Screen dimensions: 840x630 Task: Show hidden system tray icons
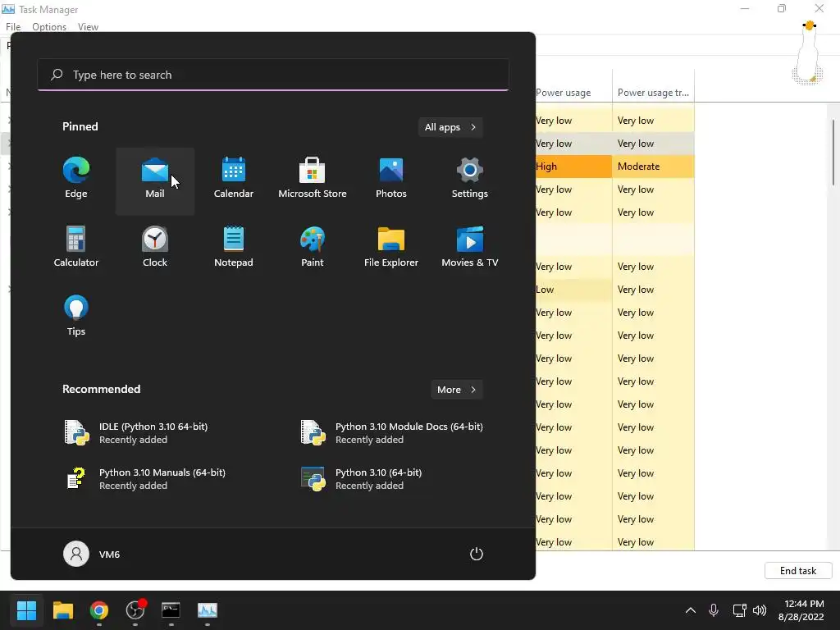point(691,610)
